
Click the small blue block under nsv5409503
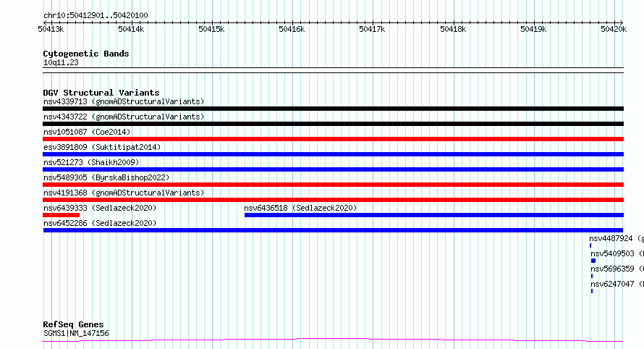click(x=593, y=261)
